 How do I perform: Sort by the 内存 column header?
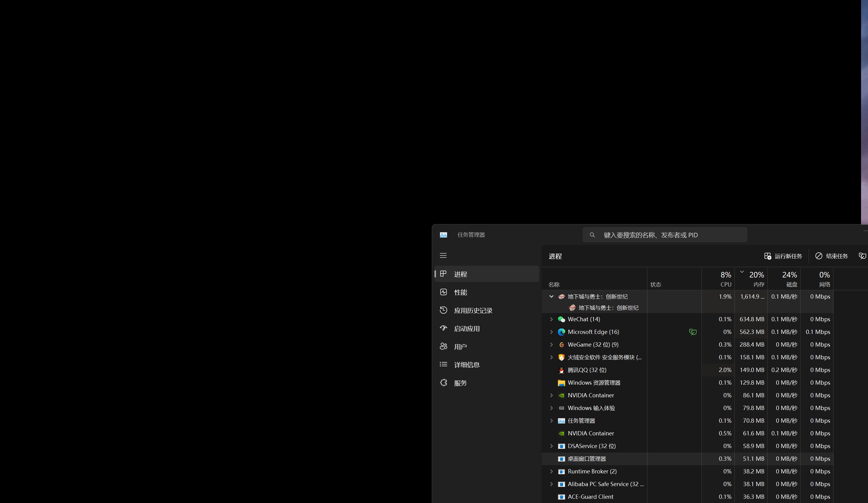[x=751, y=279]
